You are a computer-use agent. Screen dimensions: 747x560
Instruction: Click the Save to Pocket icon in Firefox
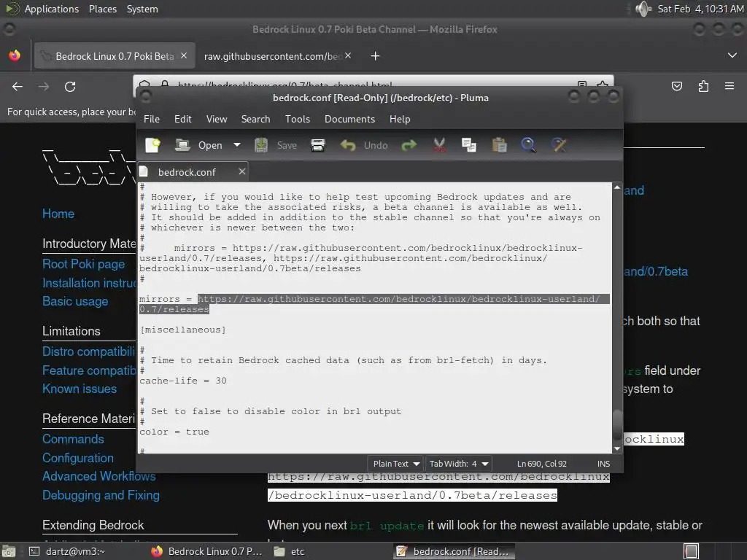[676, 86]
